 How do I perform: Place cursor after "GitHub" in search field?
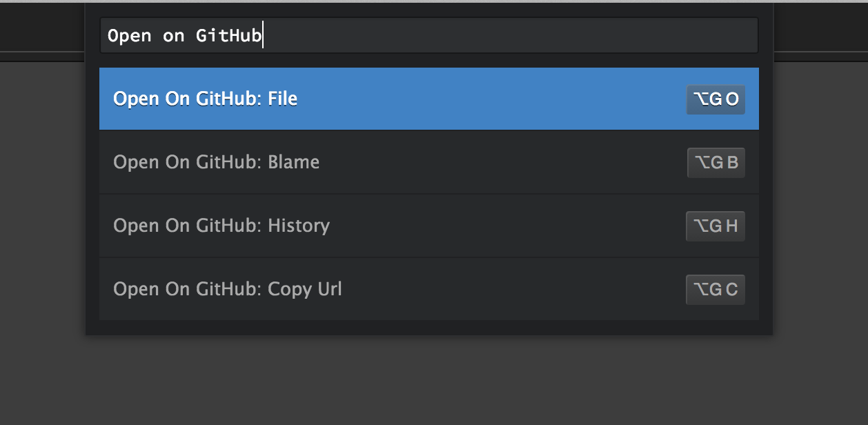263,36
